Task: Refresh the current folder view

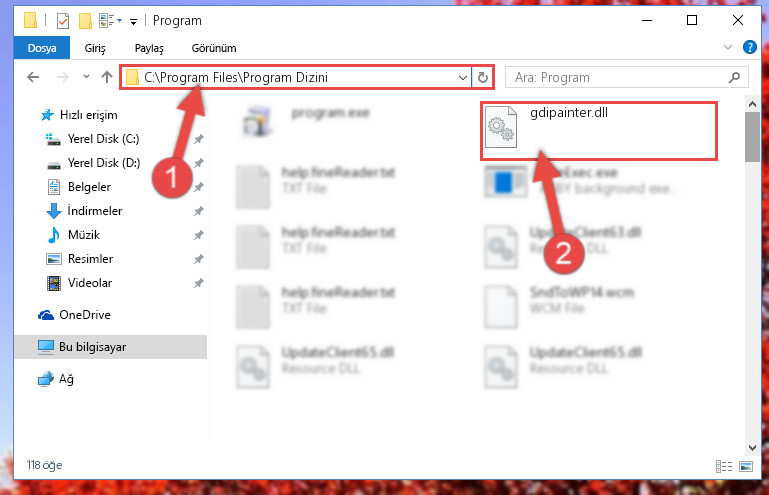Action: pos(483,78)
